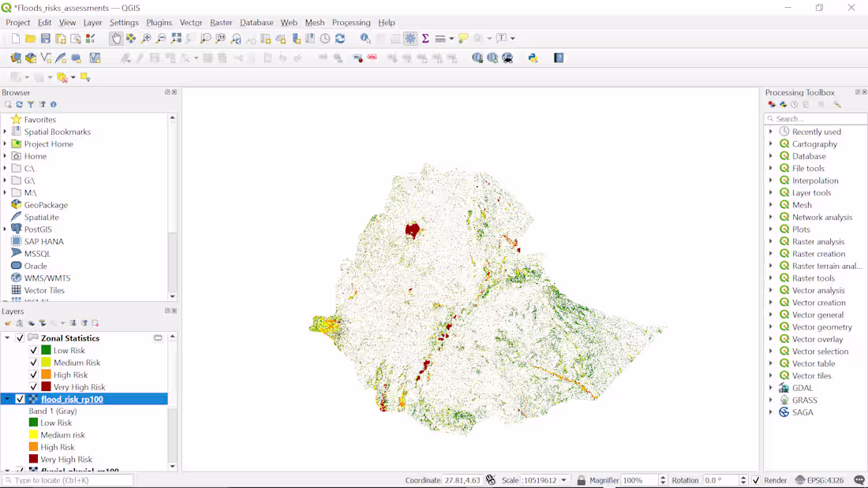Screen dimensions: 868x488
Task: Refresh the Browser panel
Action: (x=18, y=103)
